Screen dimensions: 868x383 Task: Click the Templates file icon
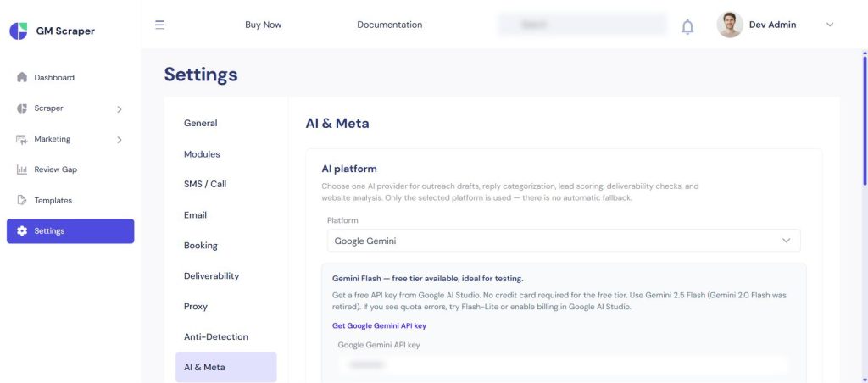tap(22, 200)
